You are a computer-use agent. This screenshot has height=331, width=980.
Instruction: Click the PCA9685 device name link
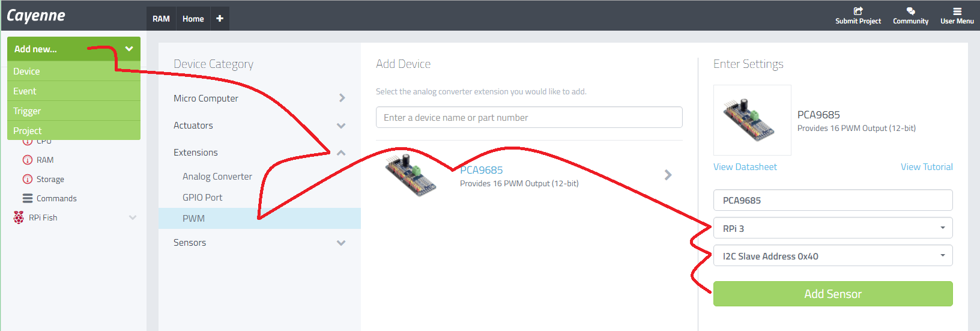pos(482,170)
